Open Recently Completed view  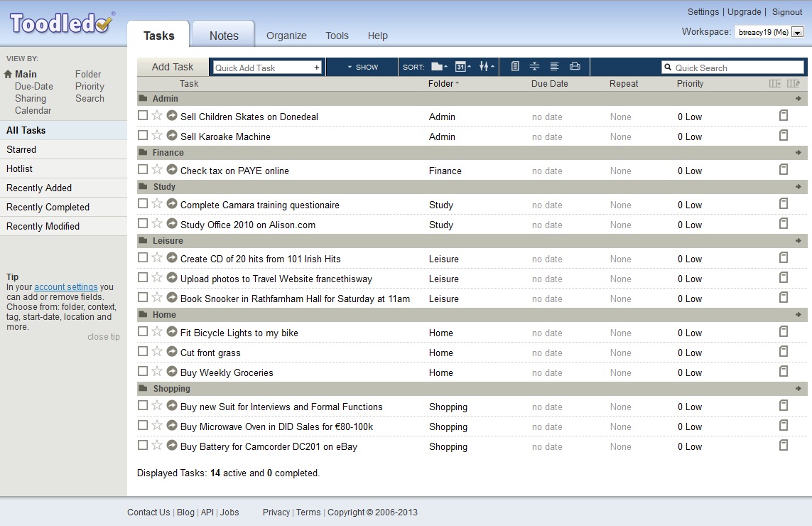(63, 207)
